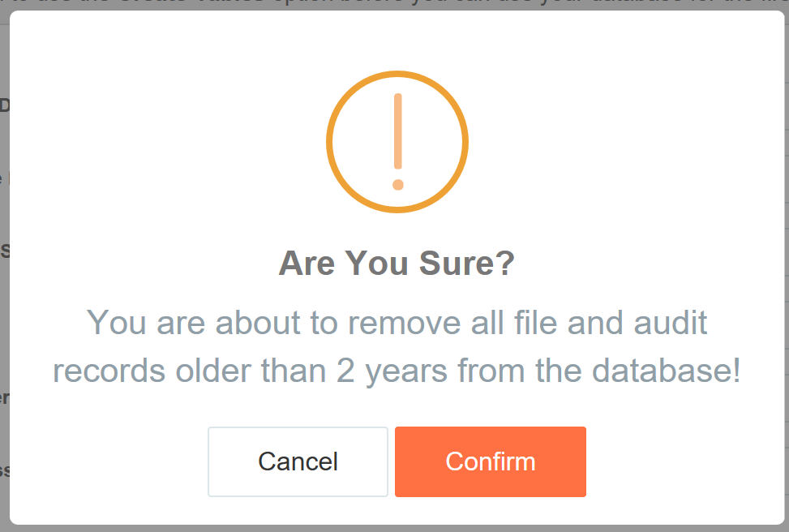Screen dimensions: 789x532
Task: Click the dimmed page strip above the dialog
Action: [394, 5]
